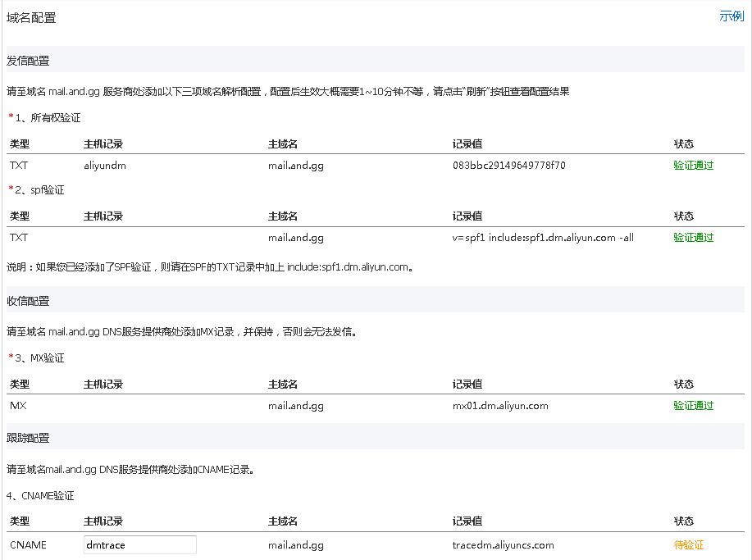752x560 pixels.
Task: Click the 发信配置 section header
Action: [28, 61]
